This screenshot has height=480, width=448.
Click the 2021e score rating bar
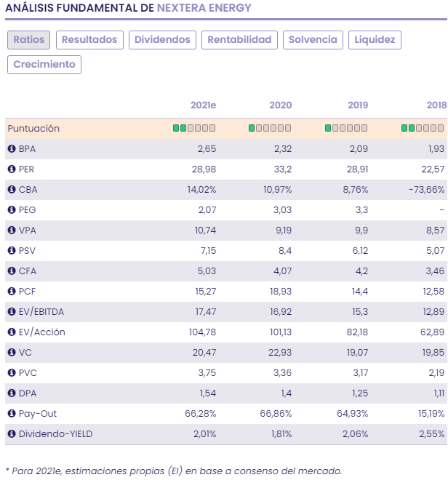pyautogui.click(x=194, y=129)
